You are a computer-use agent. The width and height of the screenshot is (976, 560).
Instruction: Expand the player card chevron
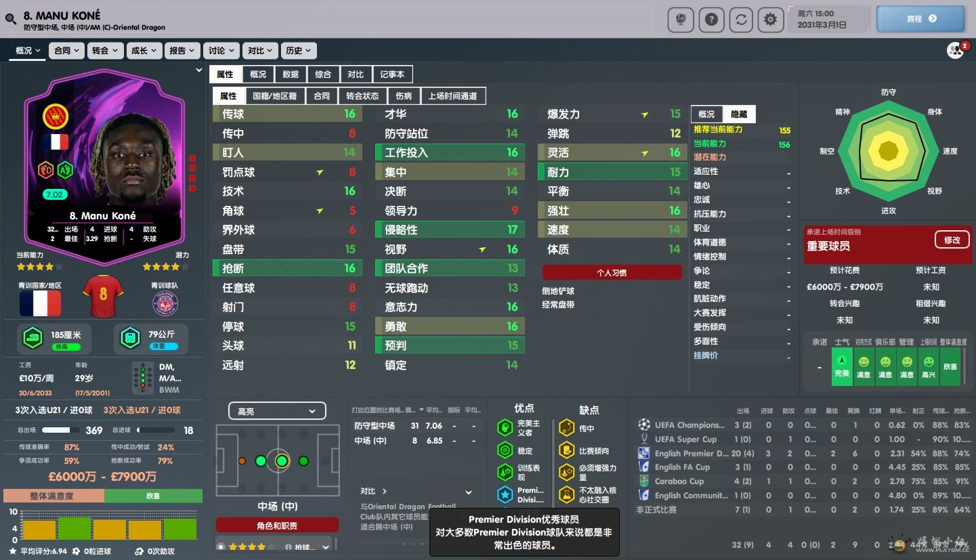(198, 70)
